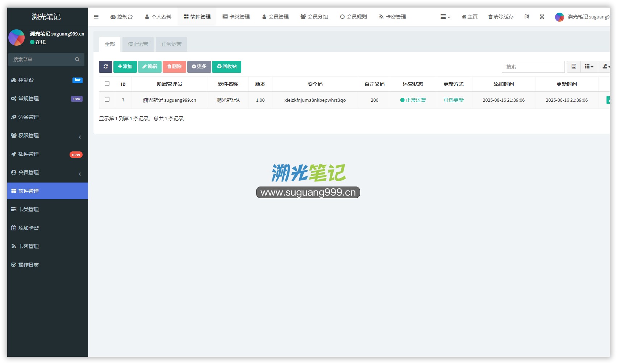Click the 更新时间 column header
The image size is (617, 364).
point(567,84)
